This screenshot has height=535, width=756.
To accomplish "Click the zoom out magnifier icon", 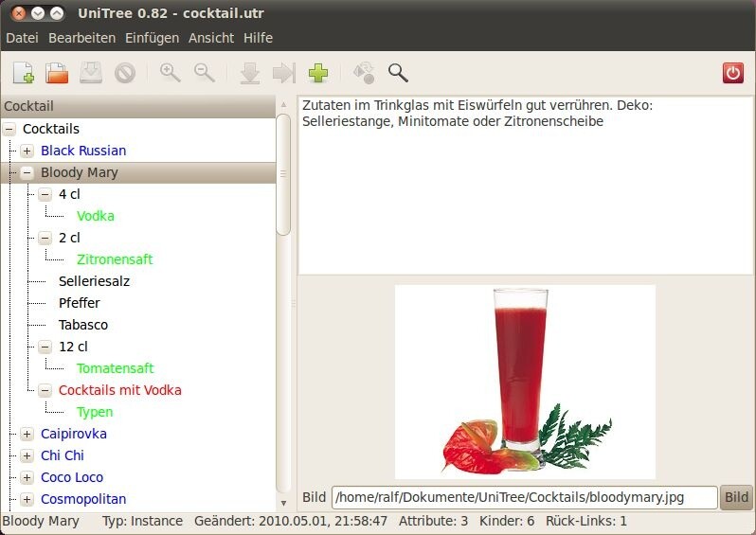I will point(204,73).
